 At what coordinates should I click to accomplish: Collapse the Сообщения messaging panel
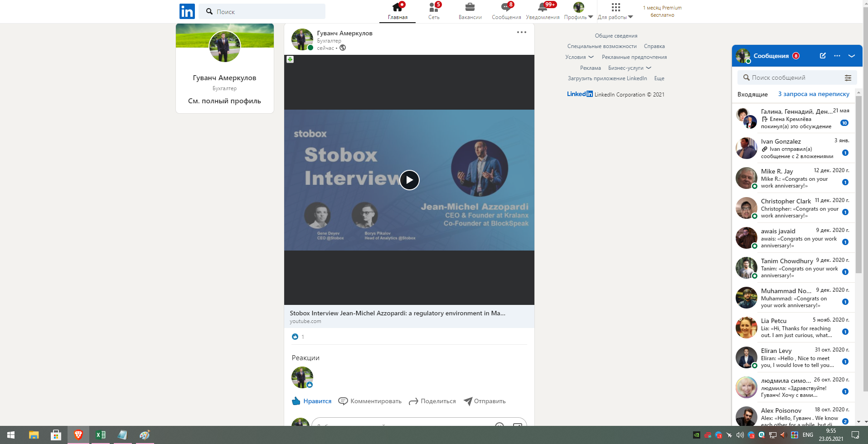(x=852, y=56)
